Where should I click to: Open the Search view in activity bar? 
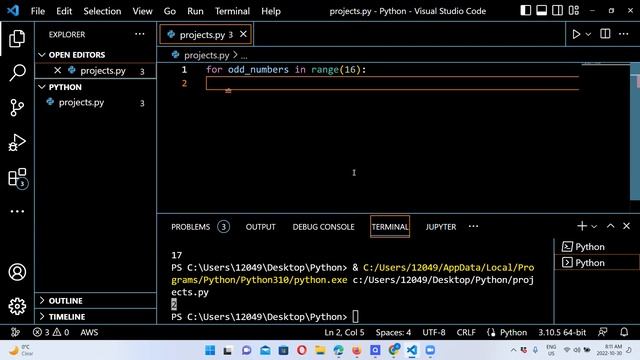pos(17,73)
